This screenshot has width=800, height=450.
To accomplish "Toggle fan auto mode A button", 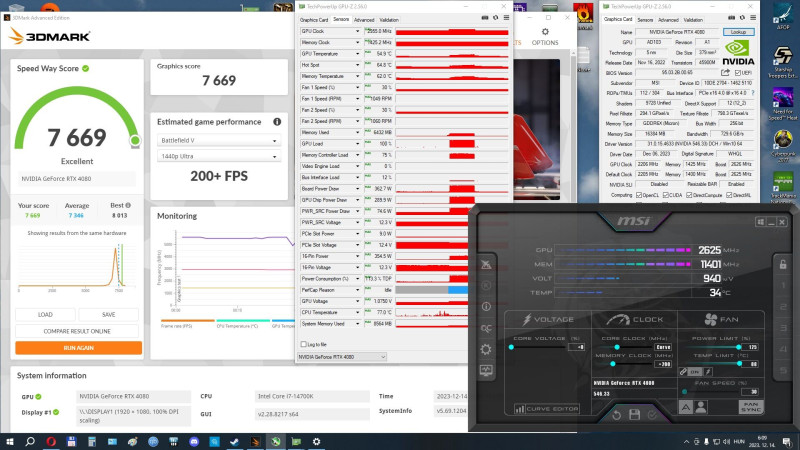I will [685, 407].
